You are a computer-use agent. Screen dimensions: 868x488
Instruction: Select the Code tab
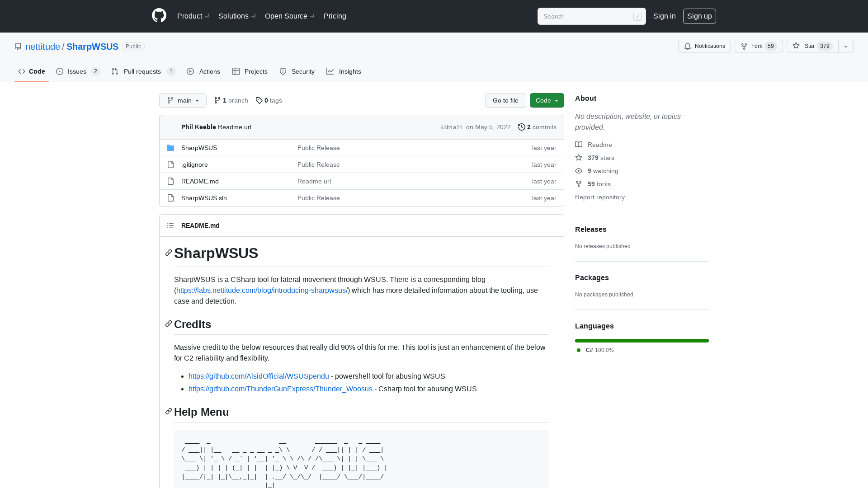(x=31, y=71)
